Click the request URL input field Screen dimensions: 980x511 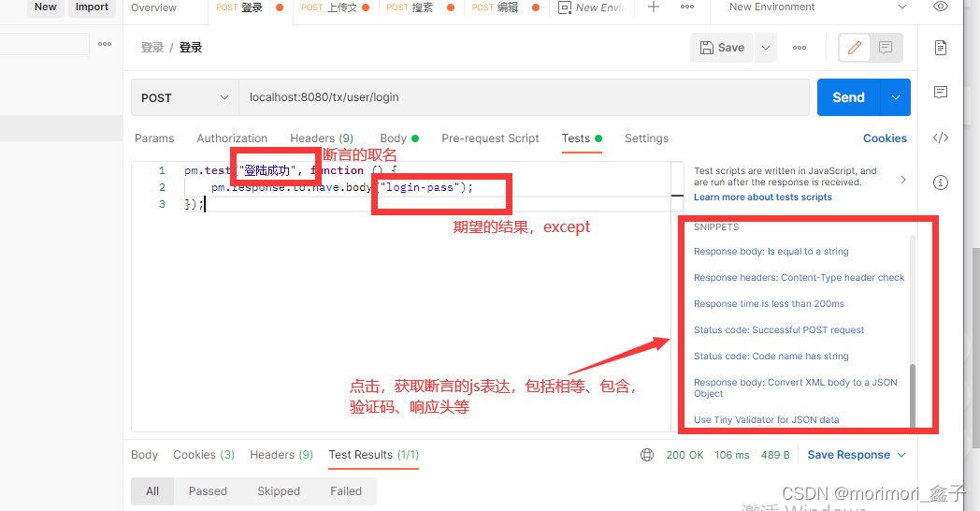point(524,97)
